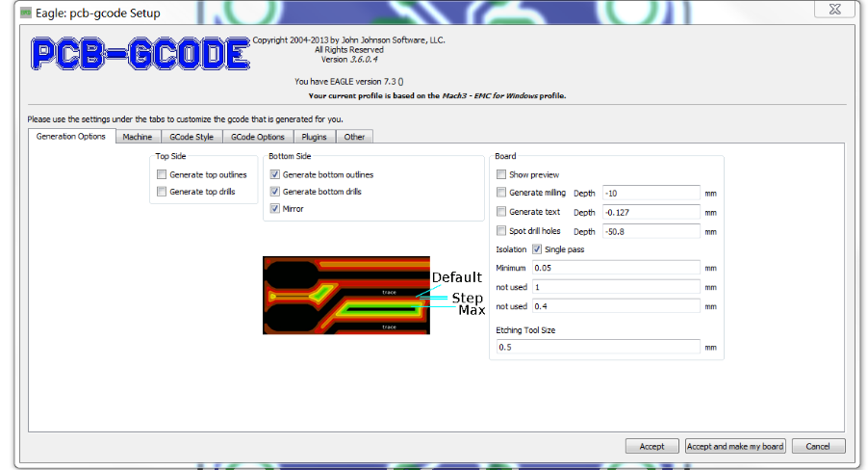868x470 pixels.
Task: Enable Generate top drills checkbox
Action: click(x=162, y=192)
